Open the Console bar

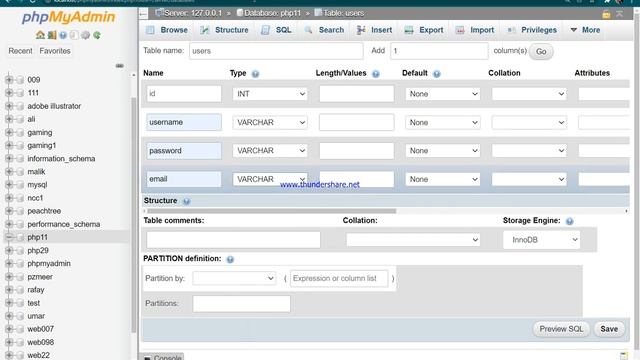pyautogui.click(x=162, y=357)
